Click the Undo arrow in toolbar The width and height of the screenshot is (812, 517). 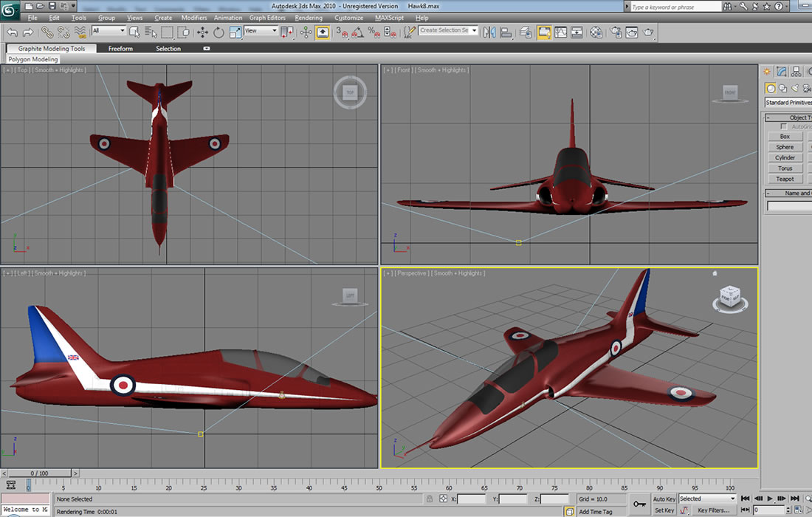[x=13, y=32]
